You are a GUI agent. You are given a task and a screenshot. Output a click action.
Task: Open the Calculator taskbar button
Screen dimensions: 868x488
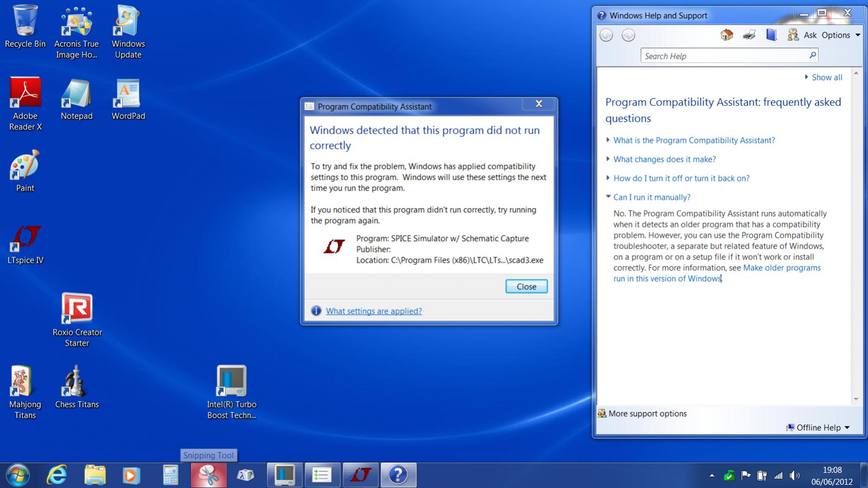[x=170, y=476]
